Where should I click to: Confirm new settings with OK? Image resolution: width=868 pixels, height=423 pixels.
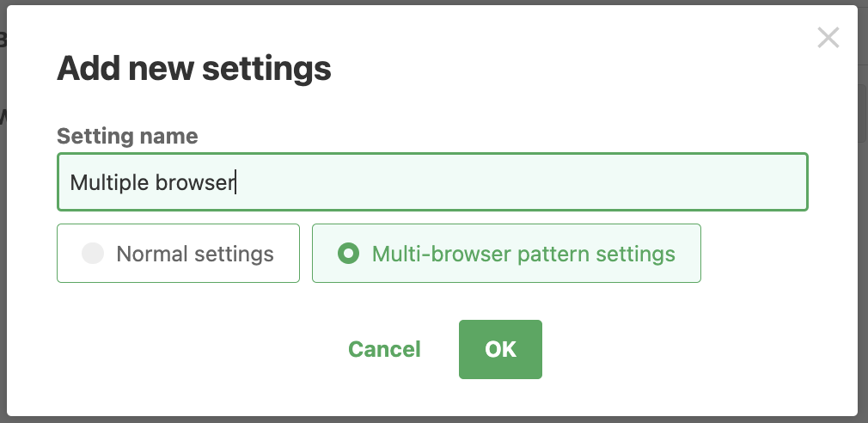coord(500,349)
